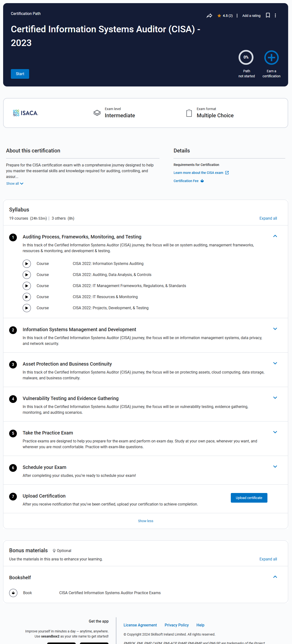Play the IT Resources & Monitoring course

27,297
